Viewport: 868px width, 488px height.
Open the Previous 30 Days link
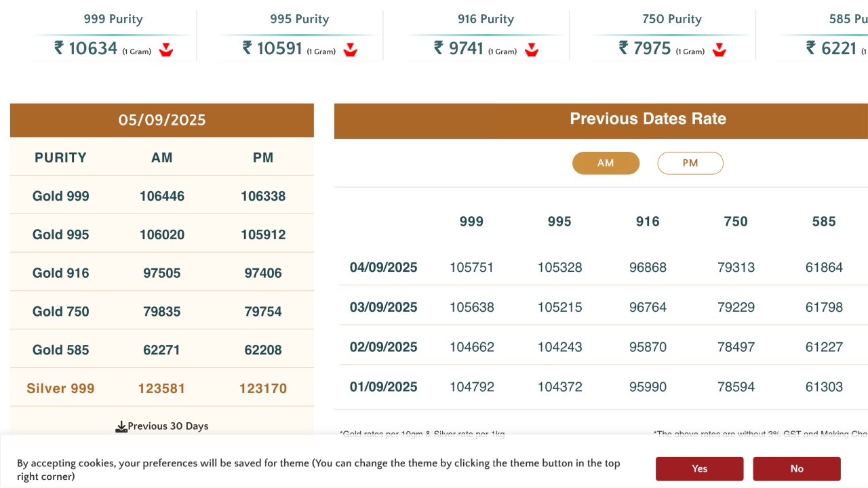click(168, 426)
